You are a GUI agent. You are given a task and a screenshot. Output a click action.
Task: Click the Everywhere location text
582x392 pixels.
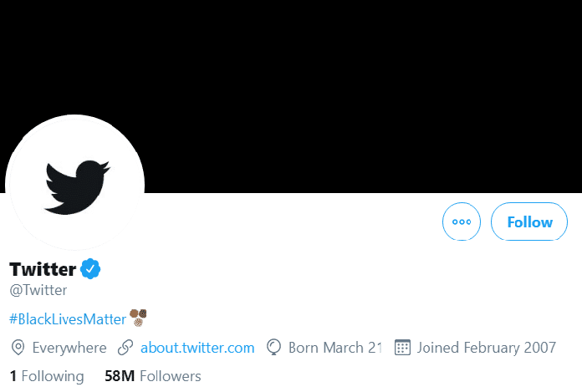point(69,348)
